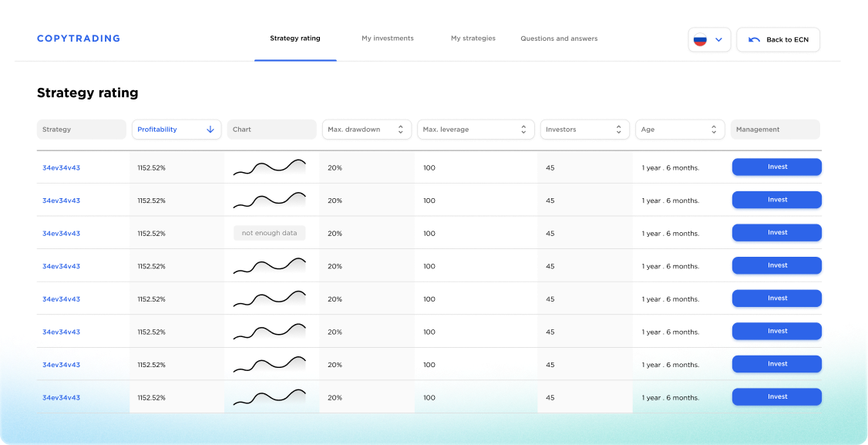This screenshot has width=868, height=445.
Task: Click the Max. drawdown sort arrows
Action: (x=401, y=130)
